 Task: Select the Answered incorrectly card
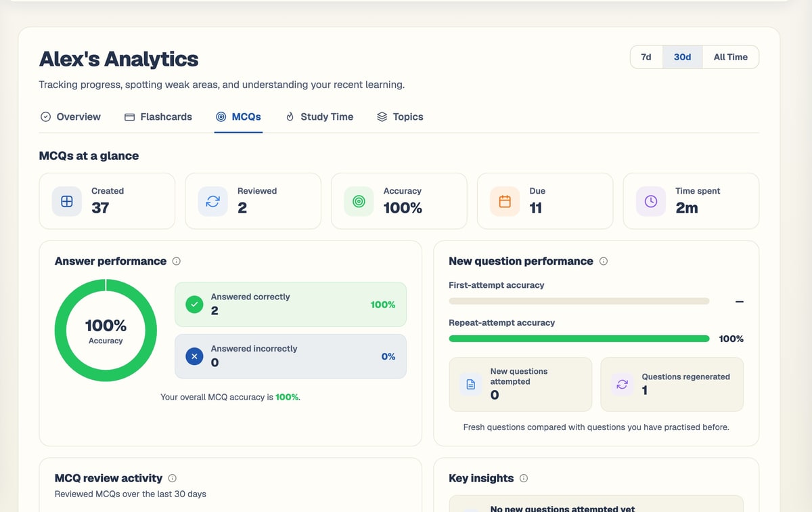pyautogui.click(x=291, y=356)
